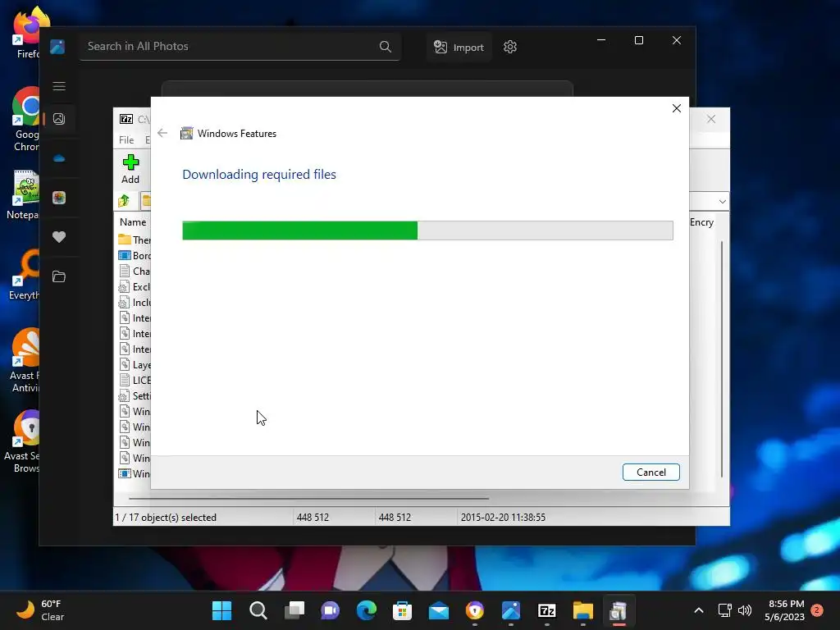Select the LICE file row in 7-Zip
The image size is (840, 630).
[x=134, y=381]
